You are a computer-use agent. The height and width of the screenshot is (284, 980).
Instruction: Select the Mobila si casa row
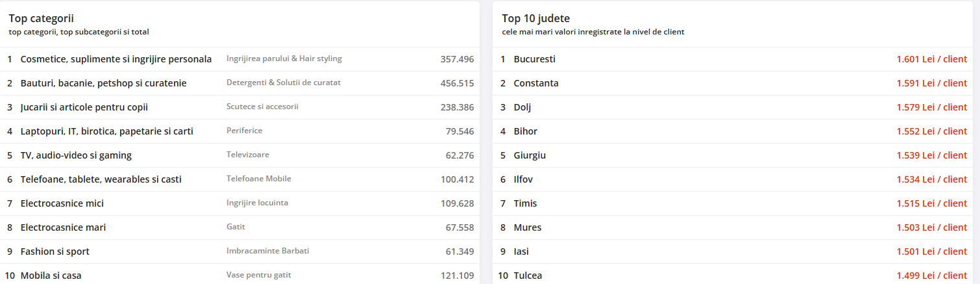click(x=240, y=276)
